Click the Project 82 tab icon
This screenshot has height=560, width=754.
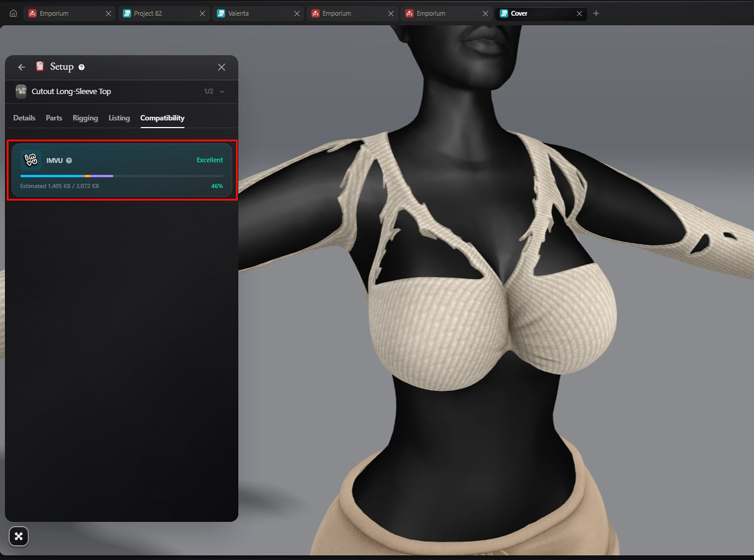pyautogui.click(x=127, y=13)
